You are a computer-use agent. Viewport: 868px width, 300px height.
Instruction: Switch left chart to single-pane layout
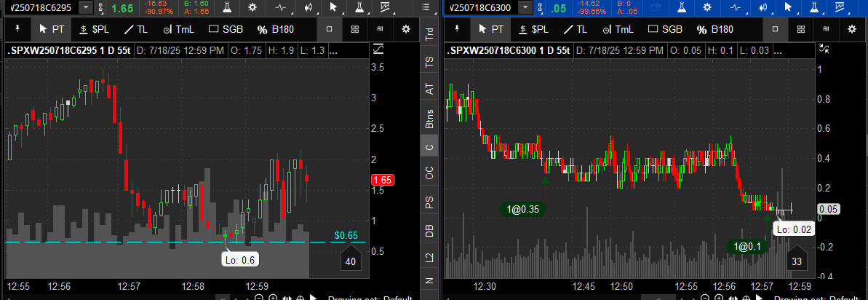[329, 30]
